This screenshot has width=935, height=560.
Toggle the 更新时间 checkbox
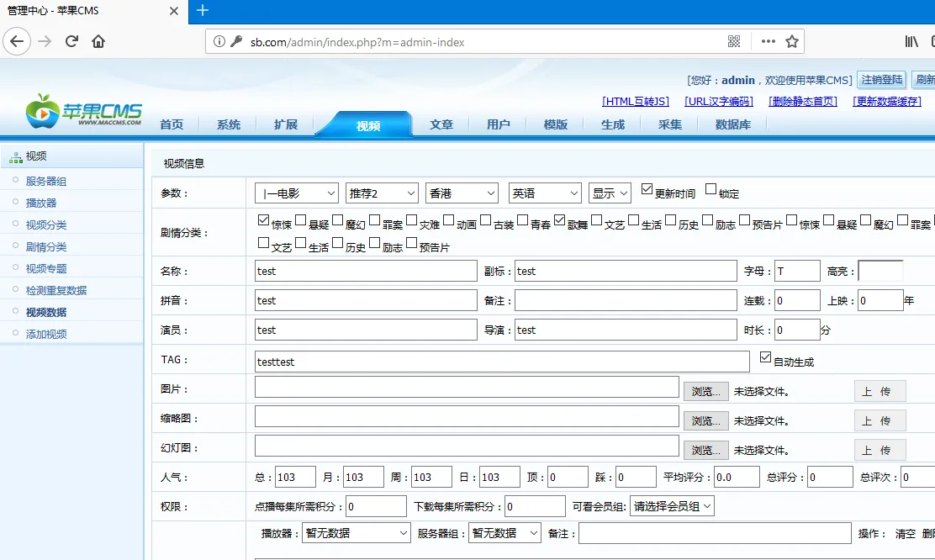(647, 189)
